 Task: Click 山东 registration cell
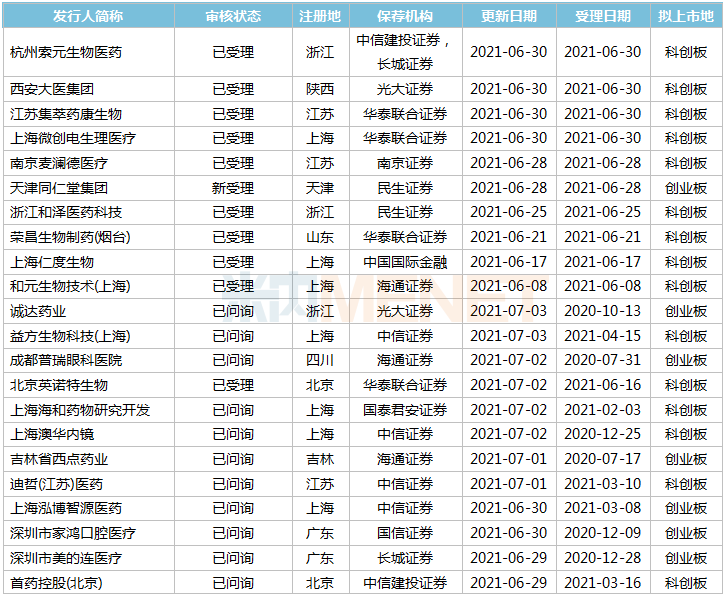coord(320,237)
